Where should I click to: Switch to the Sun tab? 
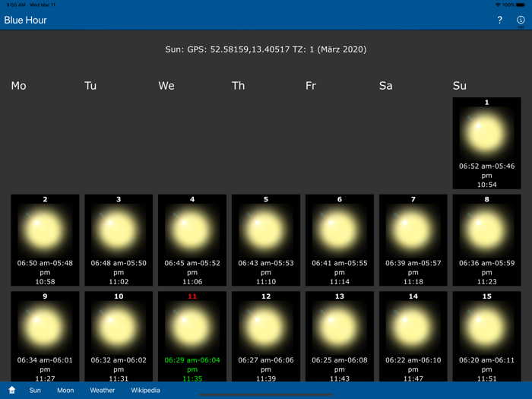click(x=35, y=390)
